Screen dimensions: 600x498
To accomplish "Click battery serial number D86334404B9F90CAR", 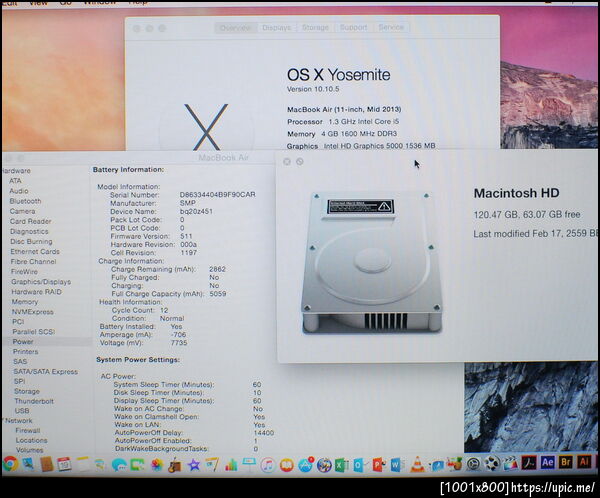I will pos(217,195).
